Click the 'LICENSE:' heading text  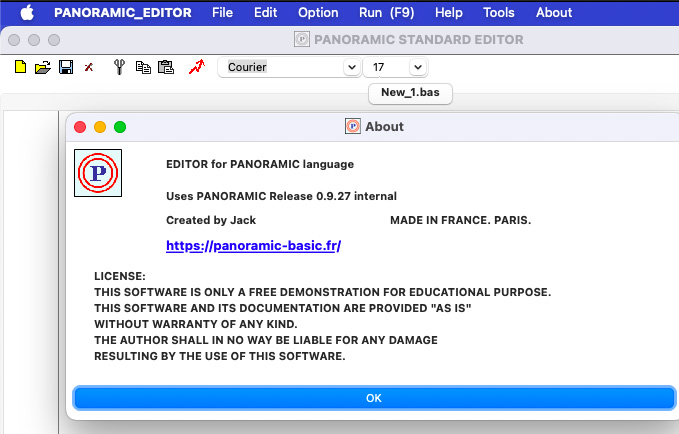coord(120,276)
